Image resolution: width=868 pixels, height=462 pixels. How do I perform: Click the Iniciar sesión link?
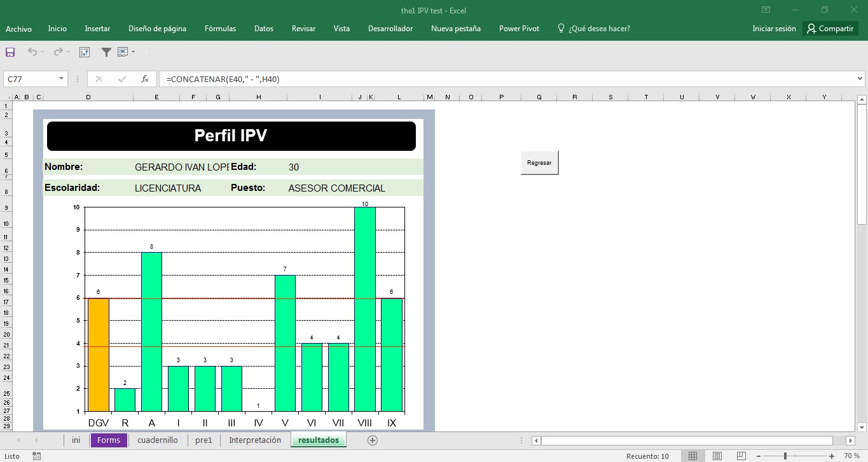pyautogui.click(x=773, y=28)
